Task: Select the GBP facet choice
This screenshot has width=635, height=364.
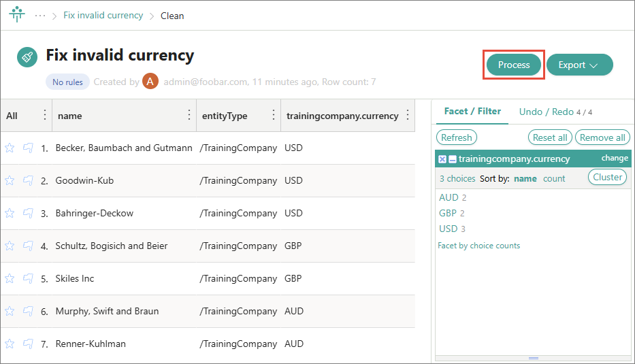Action: [448, 213]
